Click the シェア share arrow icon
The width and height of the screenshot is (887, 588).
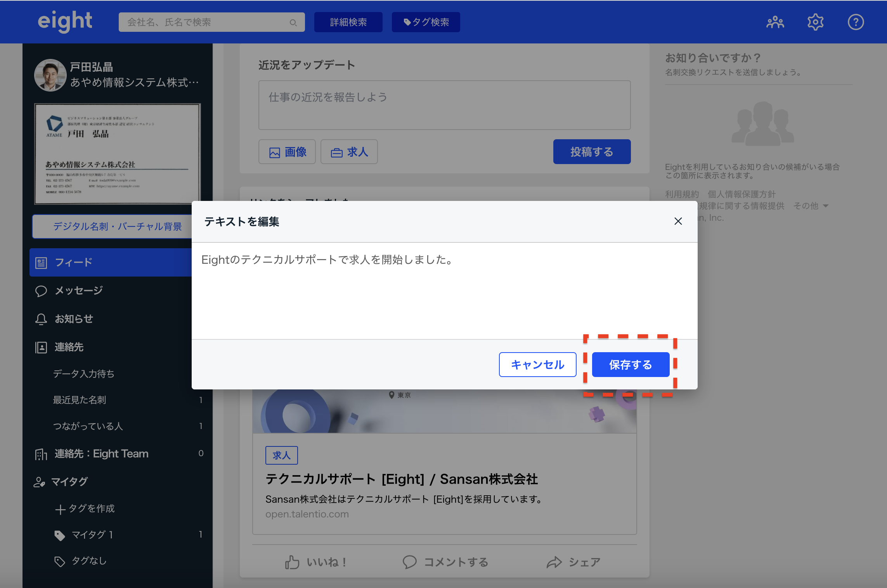pos(554,562)
